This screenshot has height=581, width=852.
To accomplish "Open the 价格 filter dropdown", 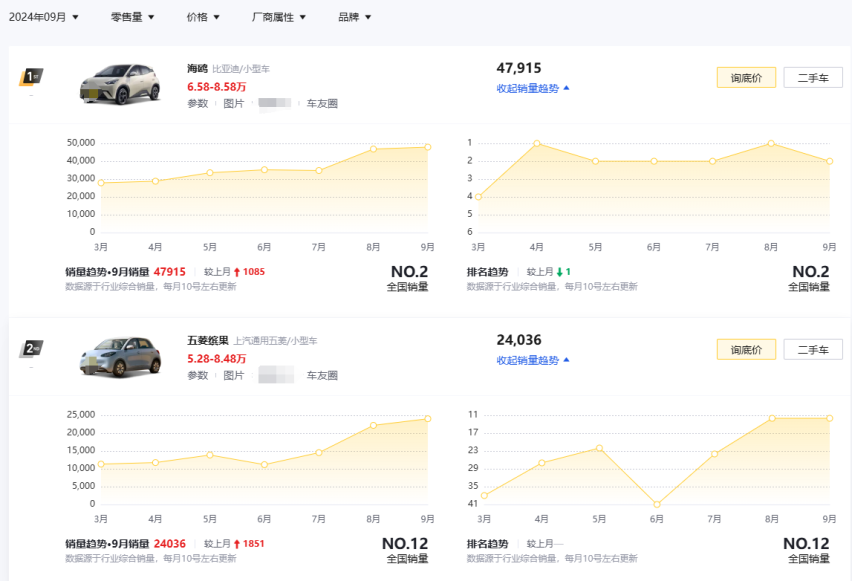I will coord(203,17).
